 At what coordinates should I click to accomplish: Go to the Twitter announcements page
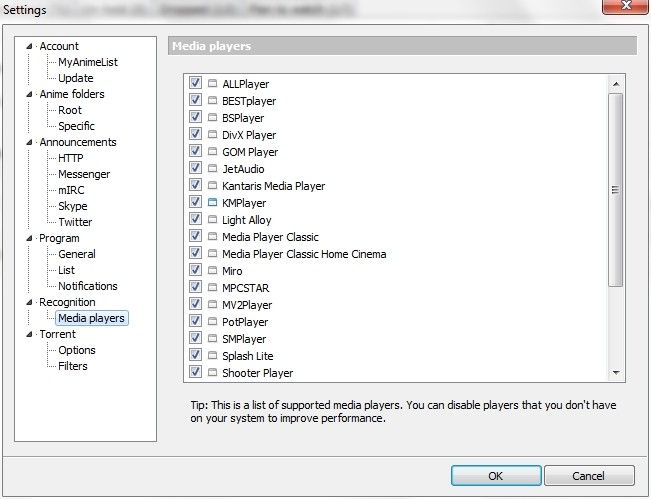(75, 222)
